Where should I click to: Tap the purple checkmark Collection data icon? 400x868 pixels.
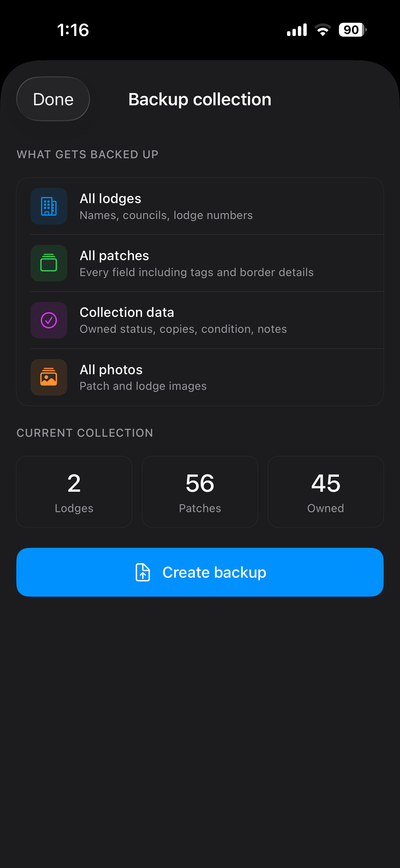(x=49, y=320)
